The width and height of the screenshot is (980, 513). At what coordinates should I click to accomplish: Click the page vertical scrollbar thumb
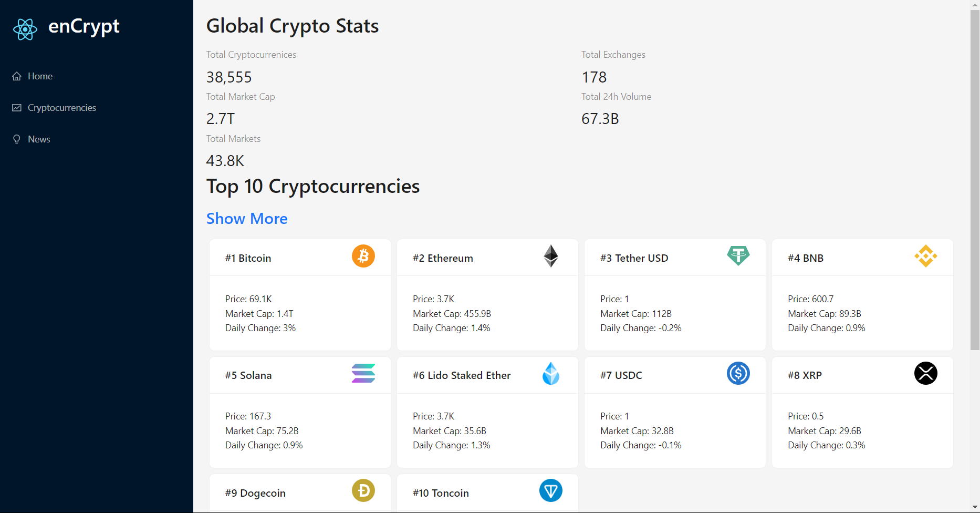click(x=974, y=179)
